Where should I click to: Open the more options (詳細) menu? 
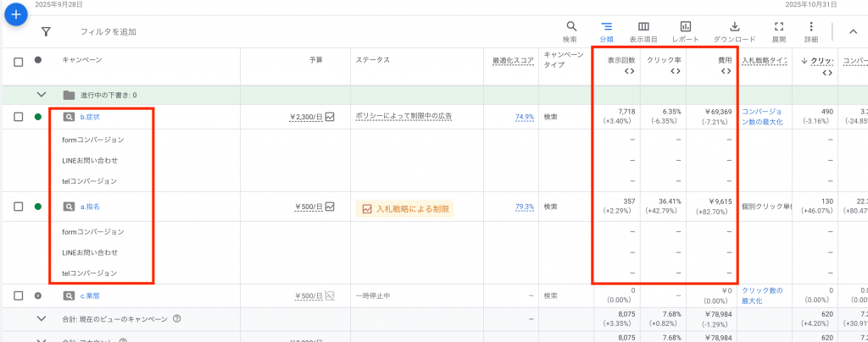tap(810, 27)
